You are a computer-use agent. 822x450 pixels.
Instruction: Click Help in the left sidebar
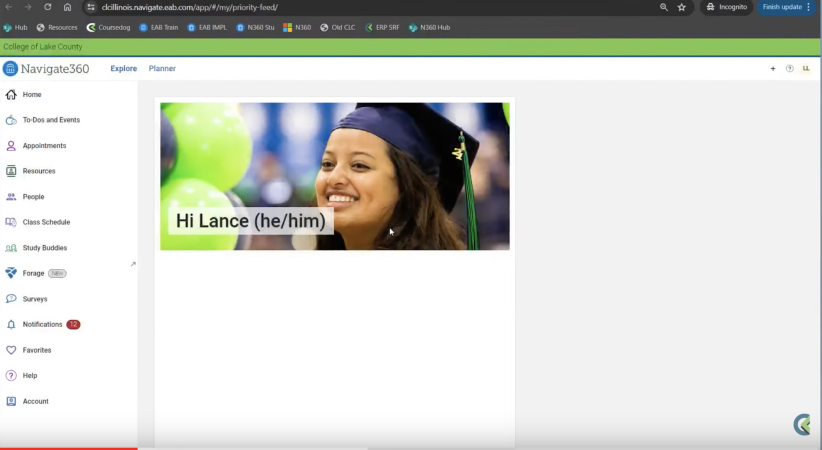pyautogui.click(x=30, y=376)
